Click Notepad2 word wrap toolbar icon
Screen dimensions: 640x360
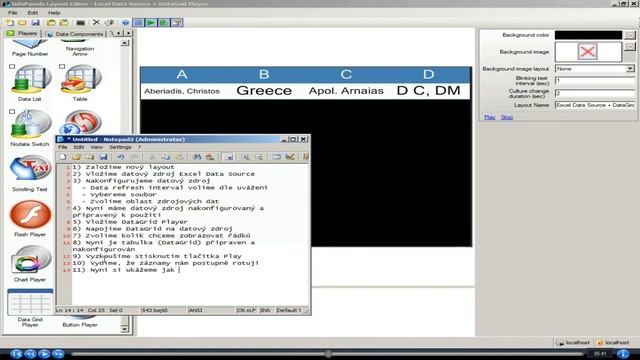coord(229,157)
